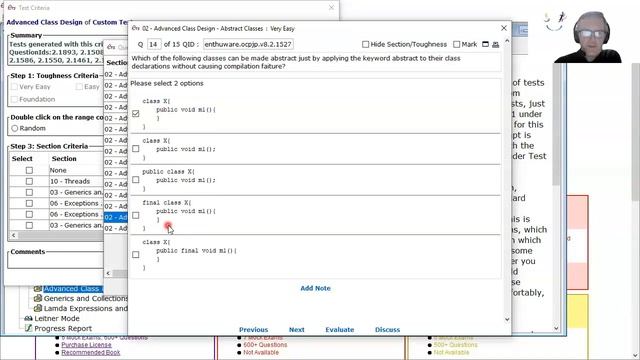Click the window layout icon beside Mark
This screenshot has width=640, height=360.
(485, 44)
